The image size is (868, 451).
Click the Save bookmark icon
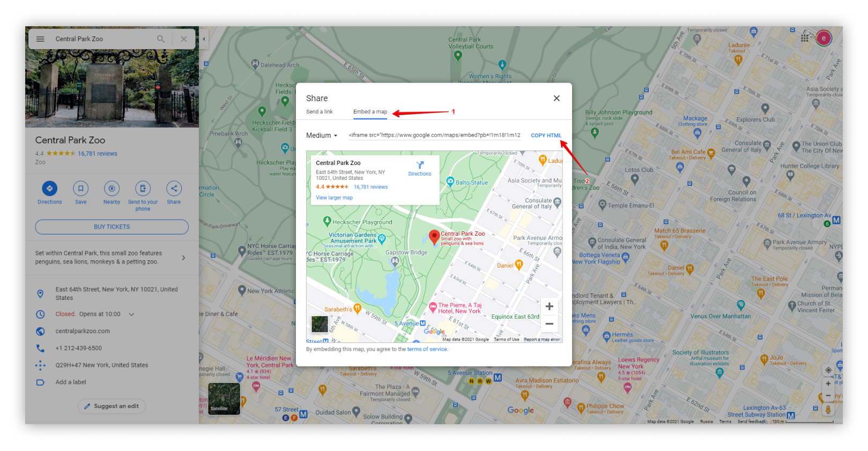click(x=80, y=189)
